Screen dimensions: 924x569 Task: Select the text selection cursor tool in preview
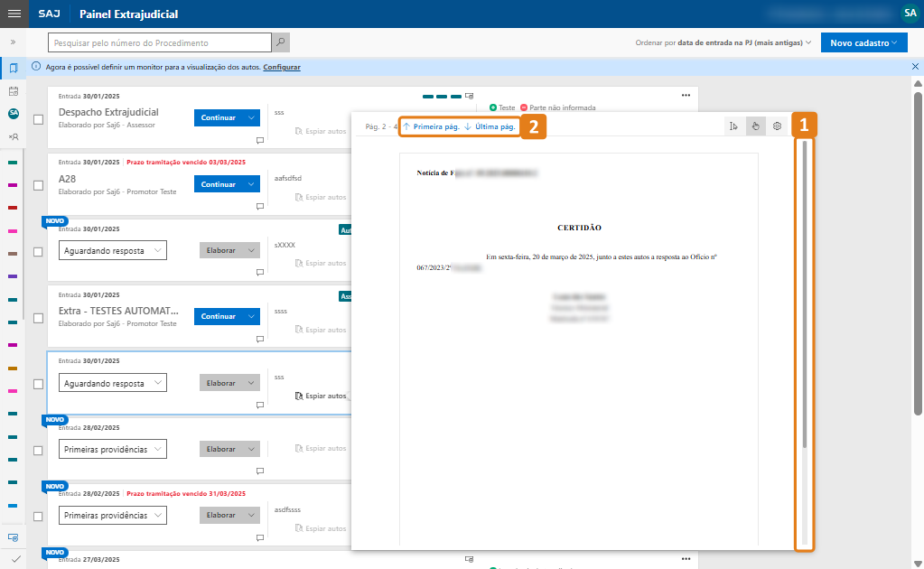click(x=733, y=126)
